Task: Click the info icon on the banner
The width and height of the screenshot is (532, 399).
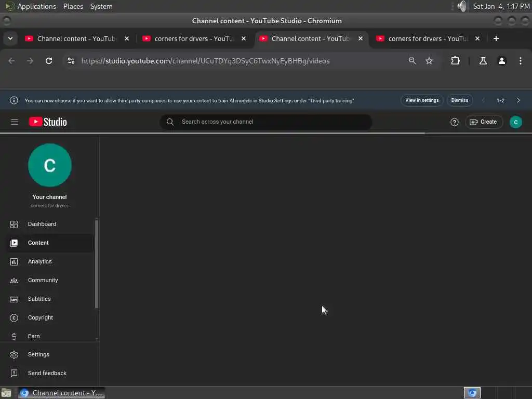Action: 14,100
